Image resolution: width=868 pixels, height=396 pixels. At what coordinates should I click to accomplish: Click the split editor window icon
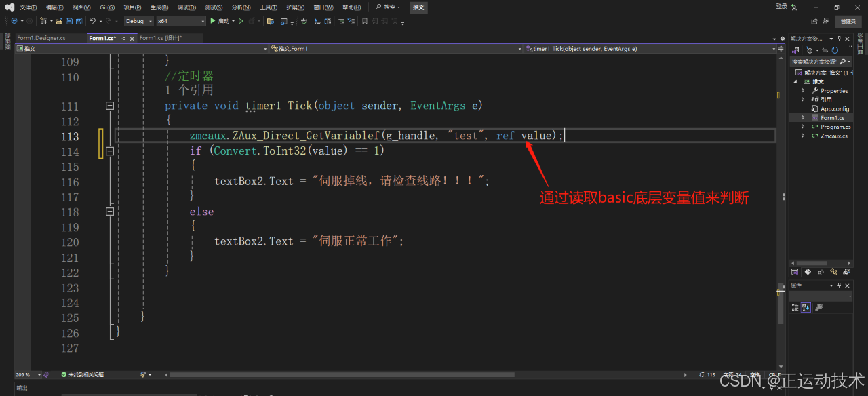781,49
